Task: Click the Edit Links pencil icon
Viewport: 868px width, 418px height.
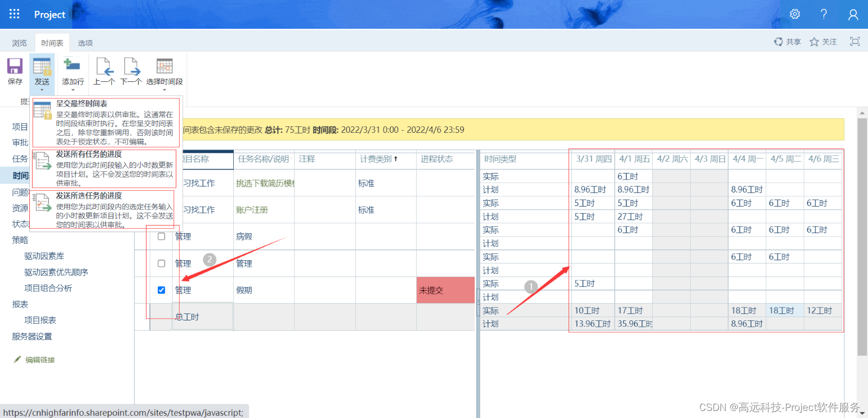Action: (17, 359)
